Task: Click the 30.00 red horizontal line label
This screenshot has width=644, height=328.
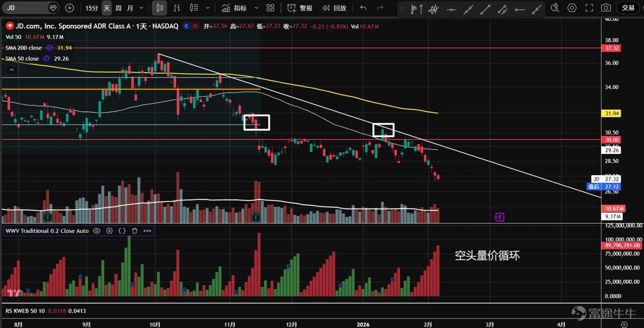Action: click(611, 140)
